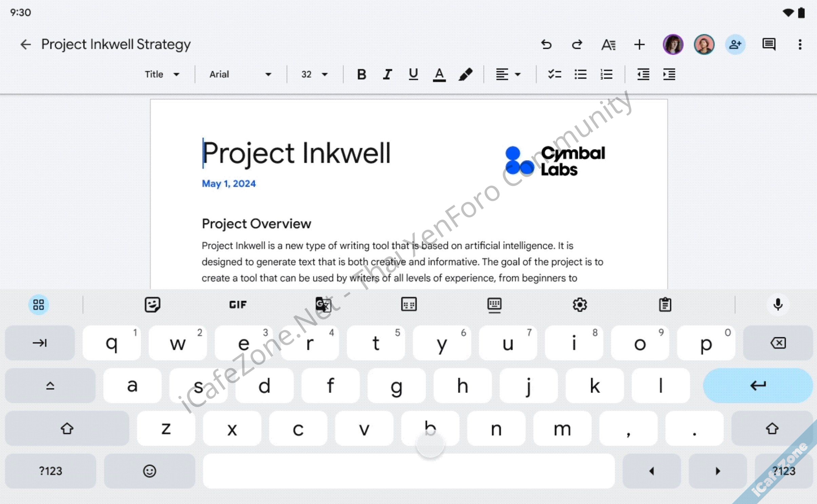The width and height of the screenshot is (817, 504).
Task: Toggle italic formatting
Action: [x=387, y=74]
